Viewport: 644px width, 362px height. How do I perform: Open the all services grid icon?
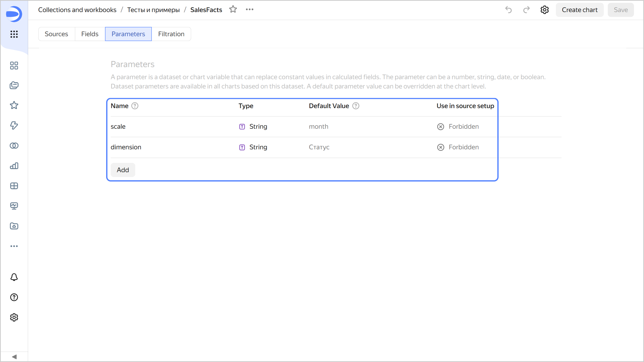point(14,34)
